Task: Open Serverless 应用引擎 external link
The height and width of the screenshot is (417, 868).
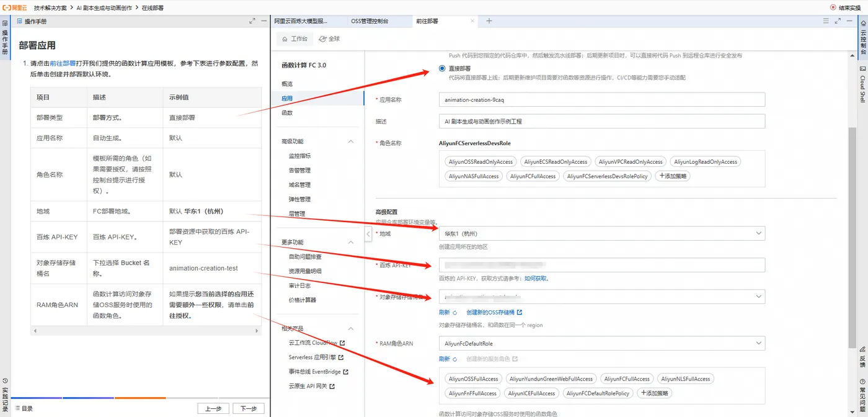Action: tap(316, 357)
